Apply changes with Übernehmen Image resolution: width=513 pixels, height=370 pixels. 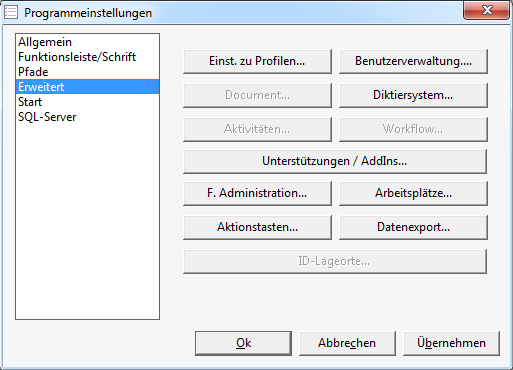451,343
